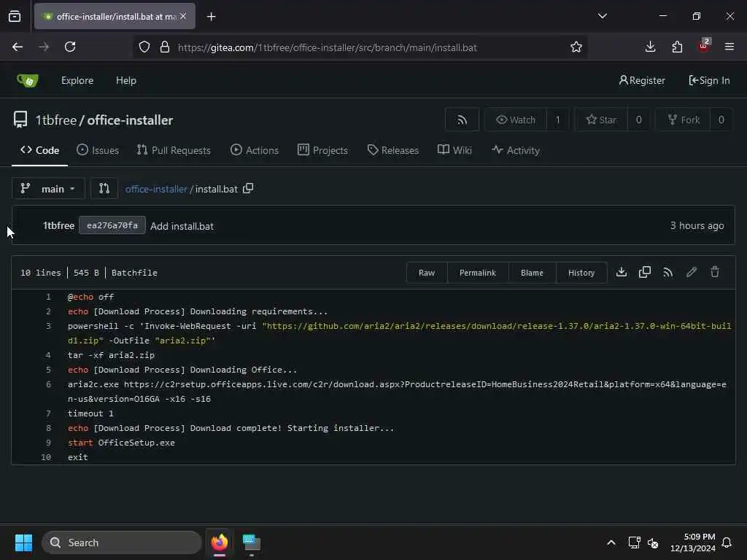Edit file pencil icon
This screenshot has height=560, width=747.
pos(692,273)
